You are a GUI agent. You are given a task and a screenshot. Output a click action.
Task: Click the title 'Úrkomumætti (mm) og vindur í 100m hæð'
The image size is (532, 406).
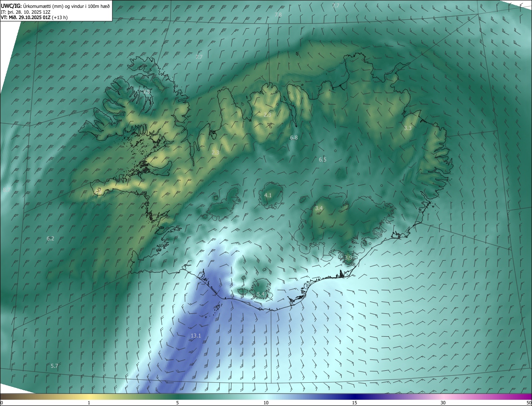pos(66,6)
